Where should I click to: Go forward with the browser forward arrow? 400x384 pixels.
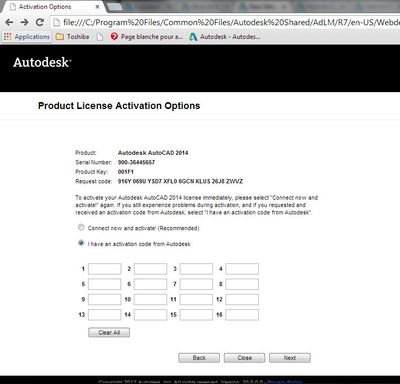(x=24, y=22)
